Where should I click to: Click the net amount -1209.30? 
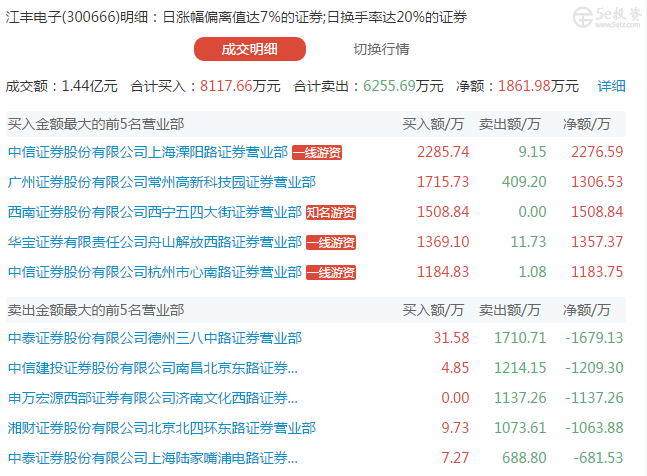tap(594, 368)
